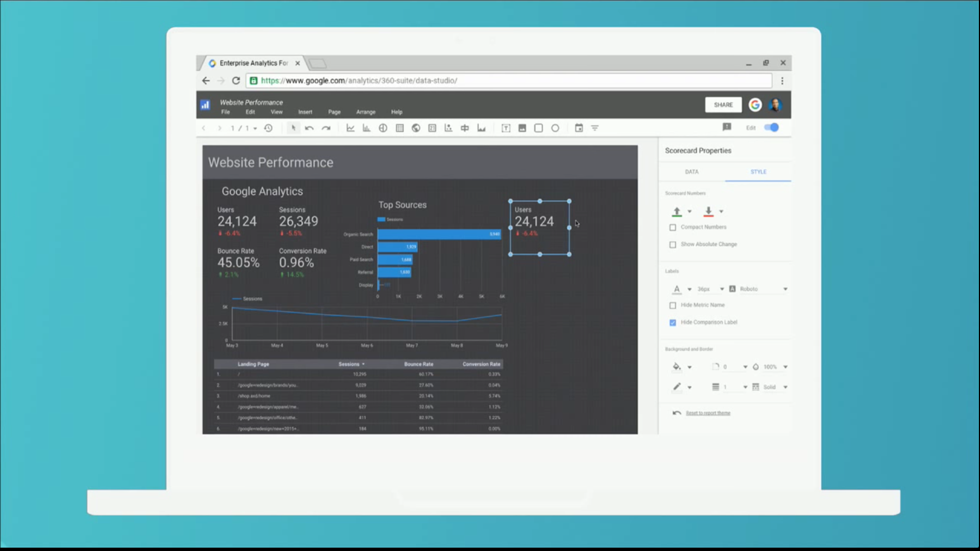Open the border weight 1 dropdown
The width and height of the screenshot is (980, 551).
(x=730, y=387)
